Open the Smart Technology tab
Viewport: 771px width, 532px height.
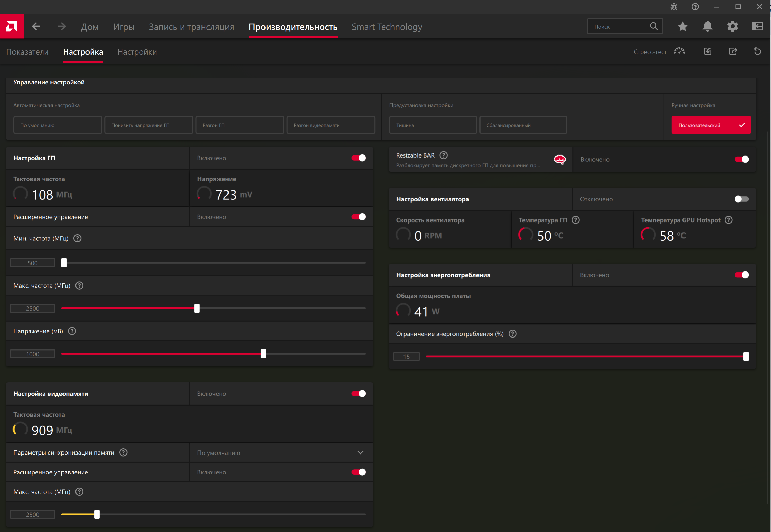click(x=387, y=27)
